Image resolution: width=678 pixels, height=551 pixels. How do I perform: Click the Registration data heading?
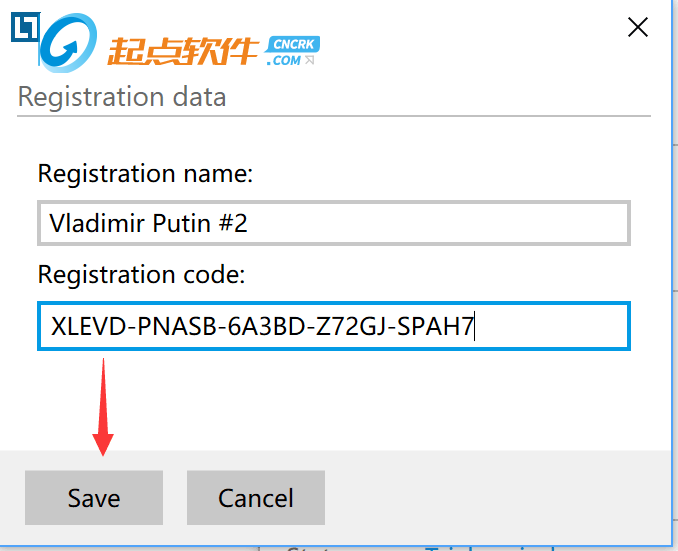click(x=122, y=97)
